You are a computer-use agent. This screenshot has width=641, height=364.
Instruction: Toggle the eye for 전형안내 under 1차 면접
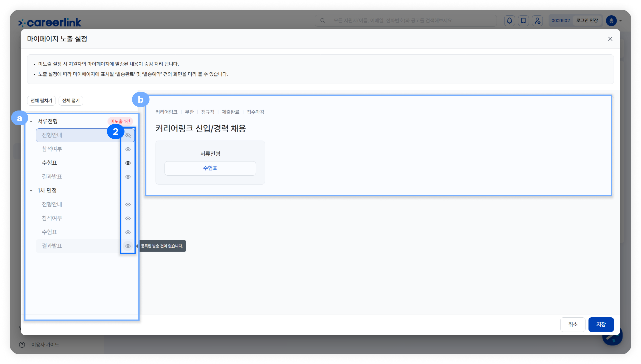point(128,204)
